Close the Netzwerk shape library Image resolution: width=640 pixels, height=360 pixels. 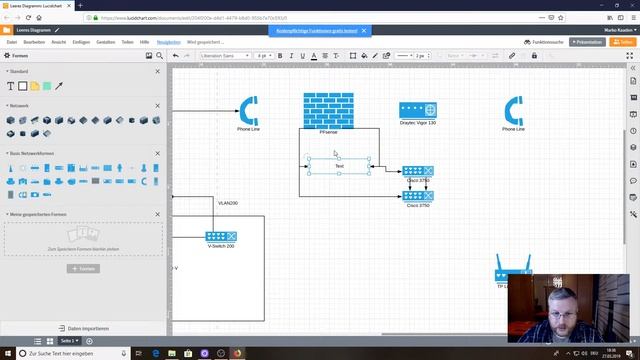(158, 106)
